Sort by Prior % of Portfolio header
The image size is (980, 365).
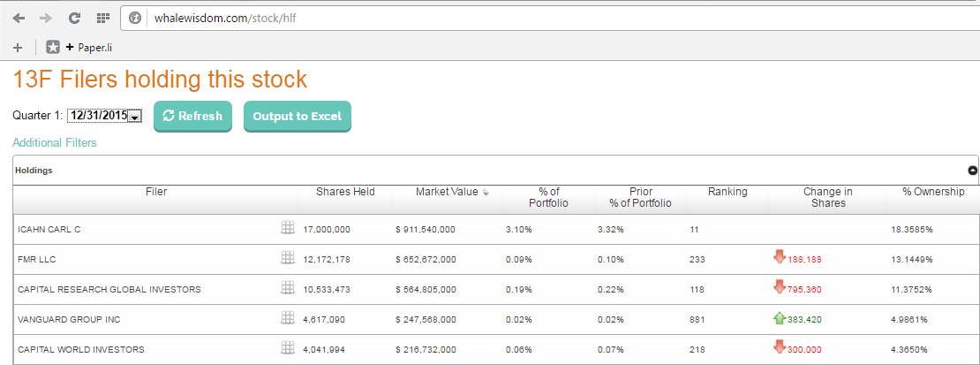tap(641, 197)
